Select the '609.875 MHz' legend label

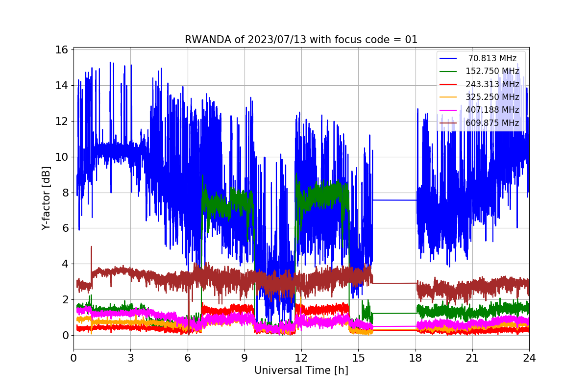tap(492, 122)
